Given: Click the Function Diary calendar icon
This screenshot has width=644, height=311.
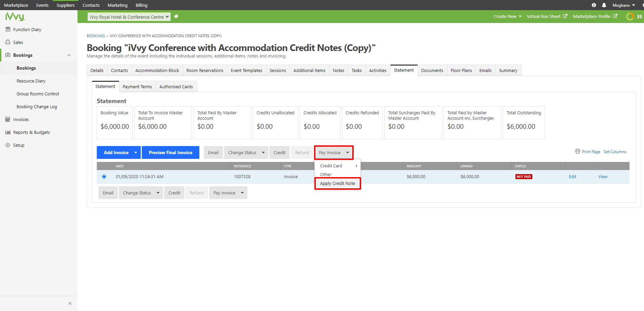Looking at the screenshot, I should 8,29.
